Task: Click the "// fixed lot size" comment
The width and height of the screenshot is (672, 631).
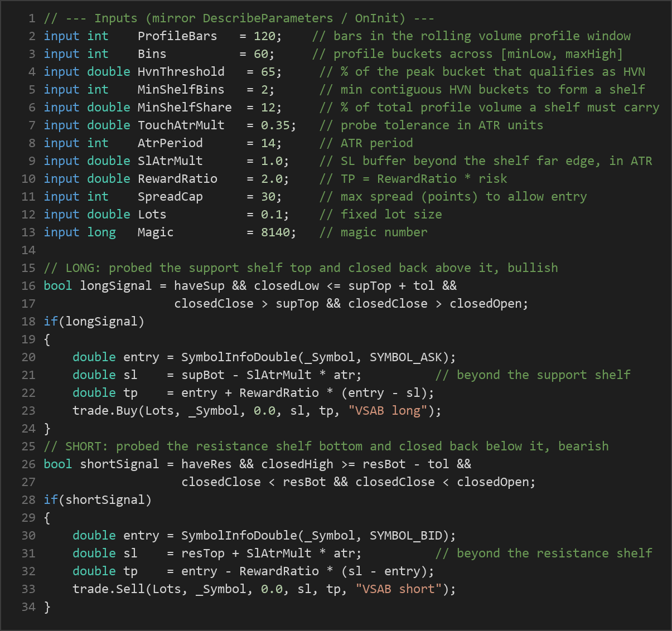Action: [381, 215]
